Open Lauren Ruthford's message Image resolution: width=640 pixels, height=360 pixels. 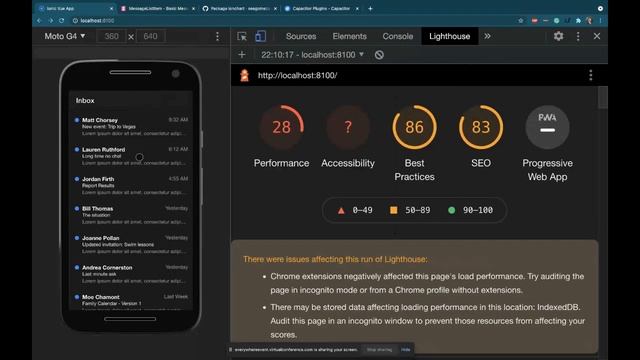(131, 156)
